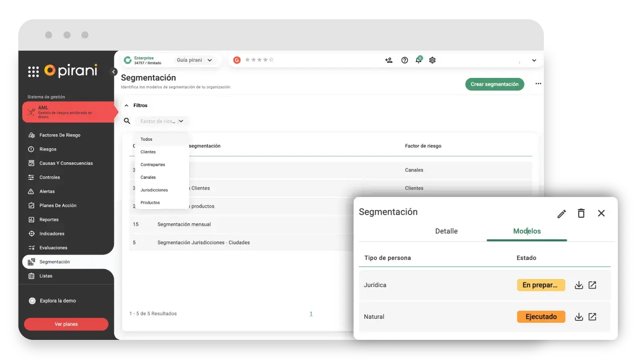Image resolution: width=644 pixels, height=362 pixels.
Task: Go to page 1 in pagination
Action: coord(311,314)
